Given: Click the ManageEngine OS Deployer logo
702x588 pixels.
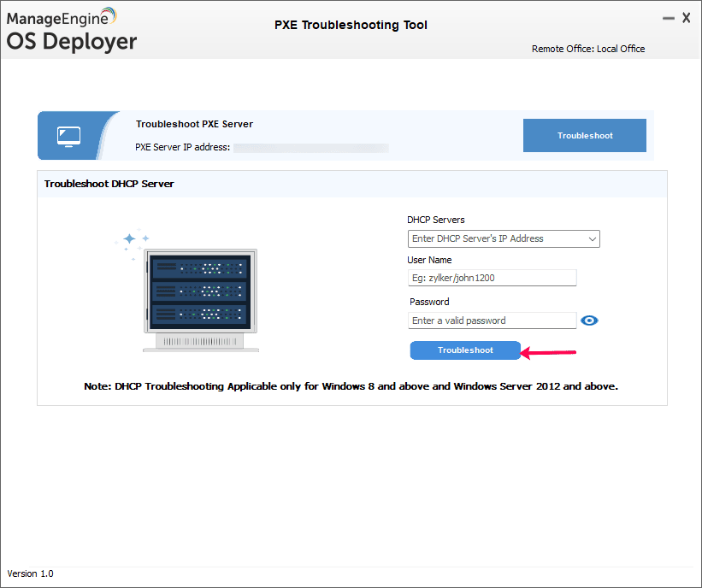Looking at the screenshot, I should [72, 28].
